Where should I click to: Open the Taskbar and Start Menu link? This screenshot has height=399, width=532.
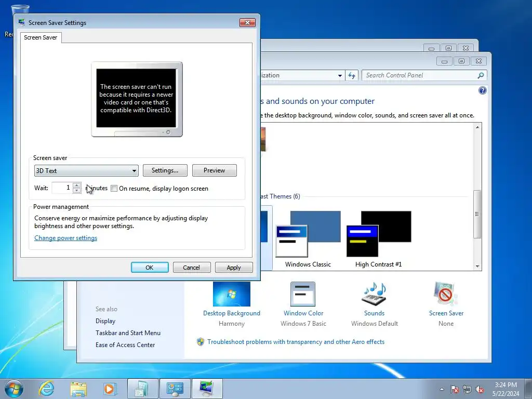coord(128,333)
